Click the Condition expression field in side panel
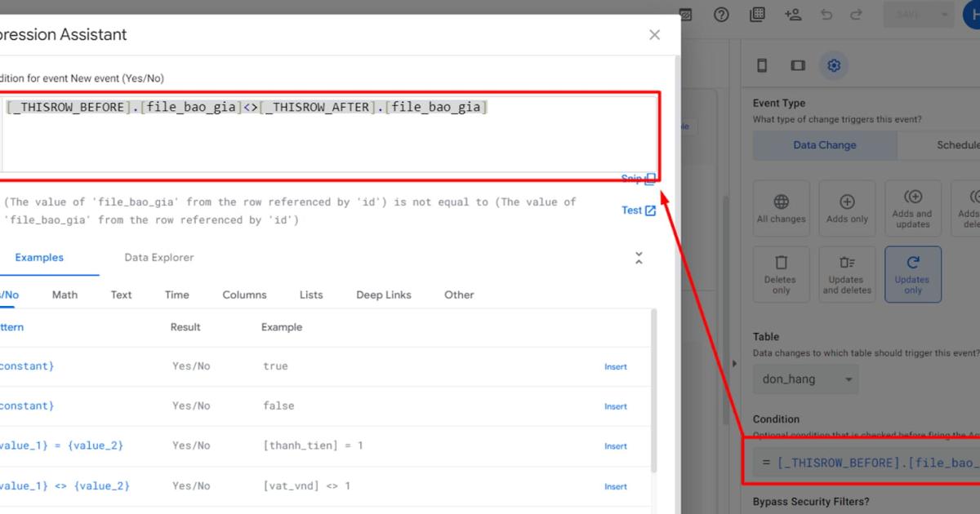Screen dimensions: 980x514 866,463
